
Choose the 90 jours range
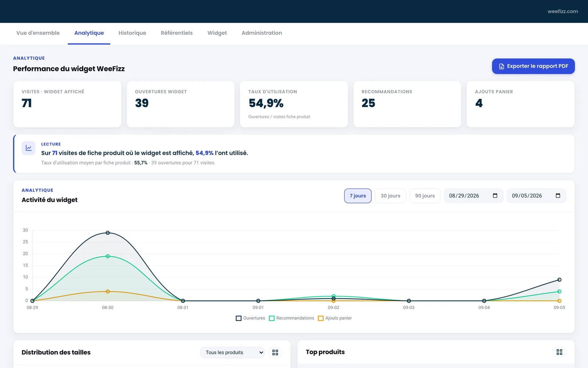pos(425,196)
